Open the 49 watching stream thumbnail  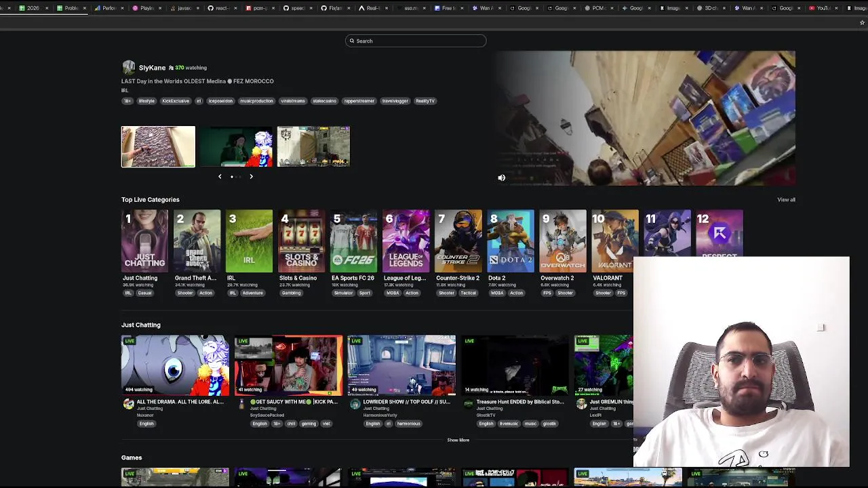click(x=401, y=365)
